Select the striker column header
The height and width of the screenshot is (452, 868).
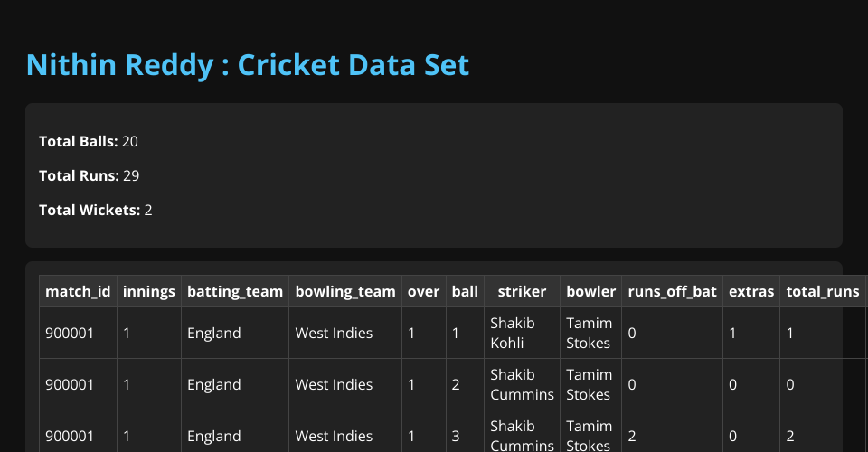click(522, 291)
